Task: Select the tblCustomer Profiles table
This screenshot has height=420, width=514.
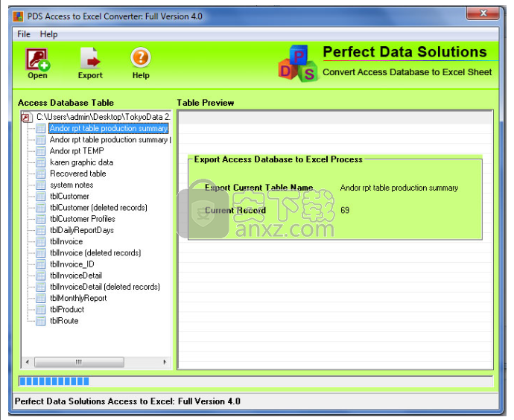Action: [x=82, y=218]
